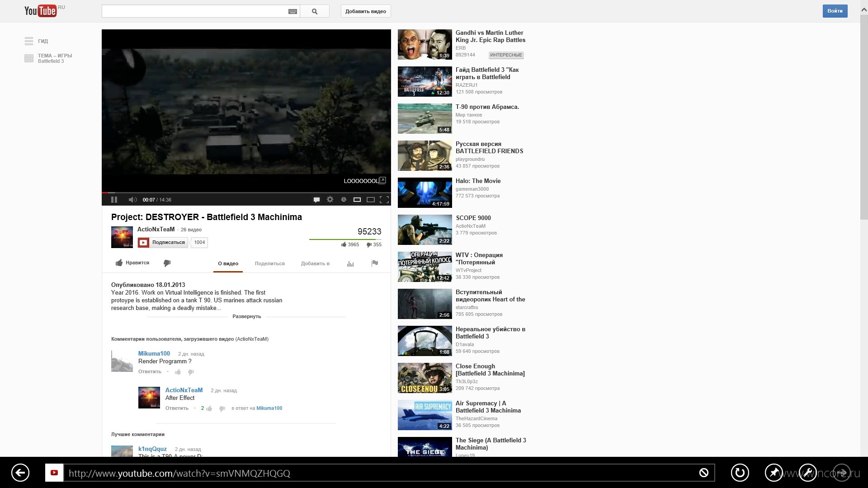Open k1nqQquz commenter profile
This screenshot has height=488, width=868.
click(152, 449)
